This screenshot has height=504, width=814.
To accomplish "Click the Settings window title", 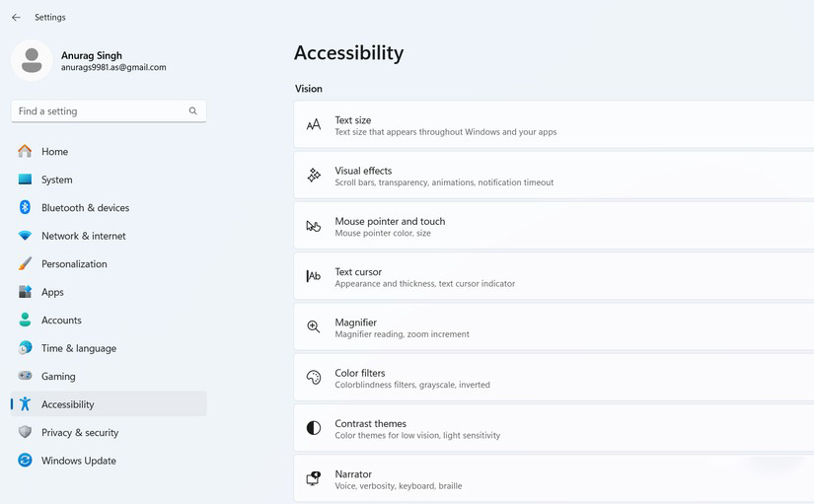I will pyautogui.click(x=50, y=17).
